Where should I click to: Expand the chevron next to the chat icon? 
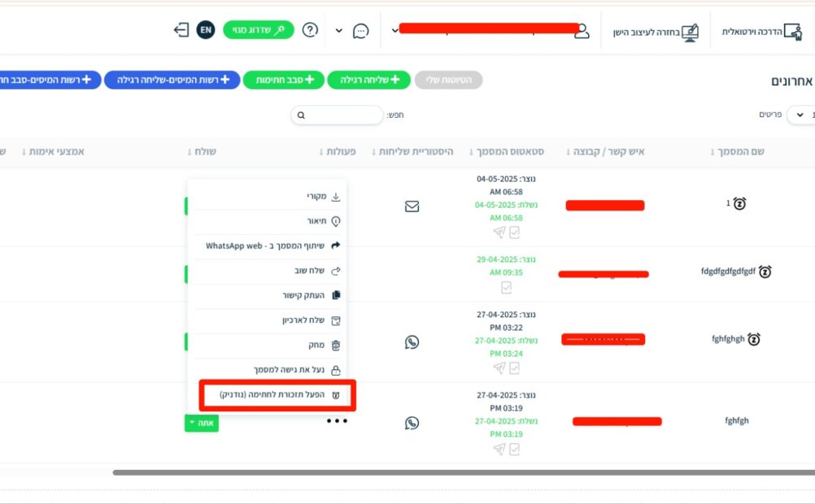[x=339, y=31]
